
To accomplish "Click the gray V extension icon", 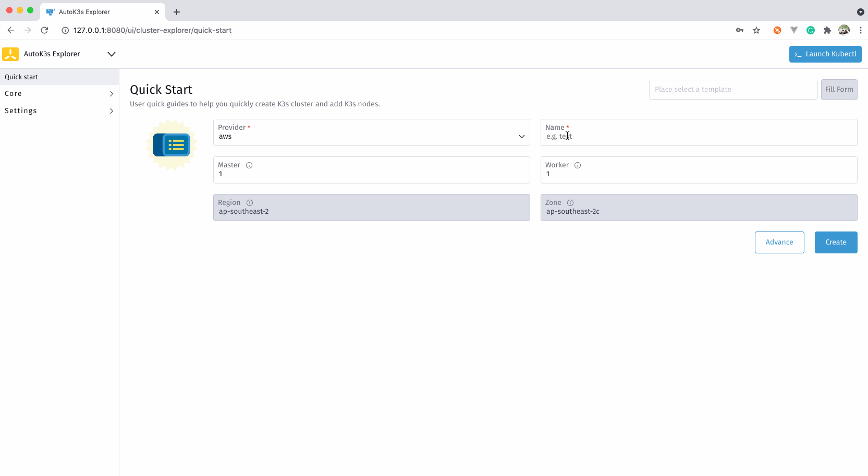I will [794, 30].
